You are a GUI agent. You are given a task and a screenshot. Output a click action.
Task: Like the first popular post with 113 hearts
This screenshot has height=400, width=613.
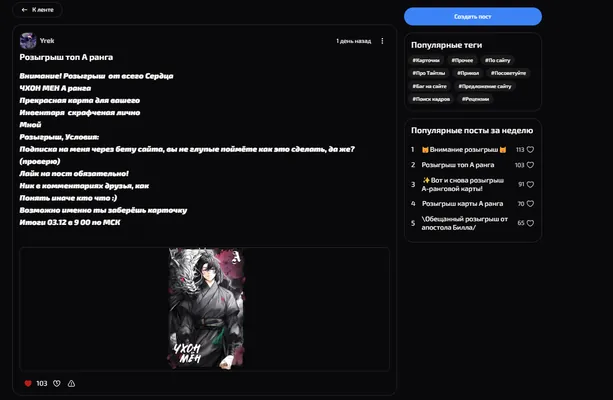pyautogui.click(x=530, y=149)
